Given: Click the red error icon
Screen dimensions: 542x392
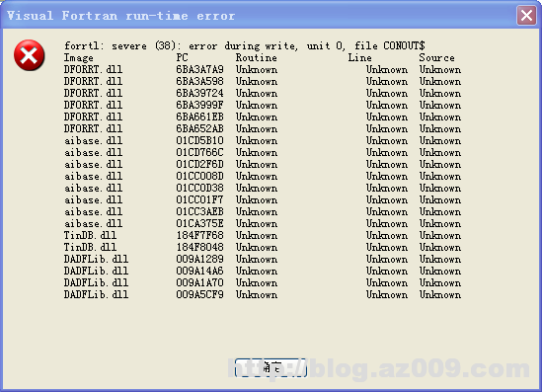Looking at the screenshot, I should pos(30,55).
